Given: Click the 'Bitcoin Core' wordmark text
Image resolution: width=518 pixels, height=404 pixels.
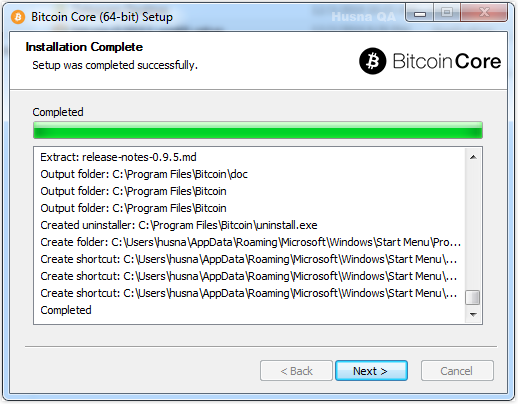Looking at the screenshot, I should coord(447,61).
